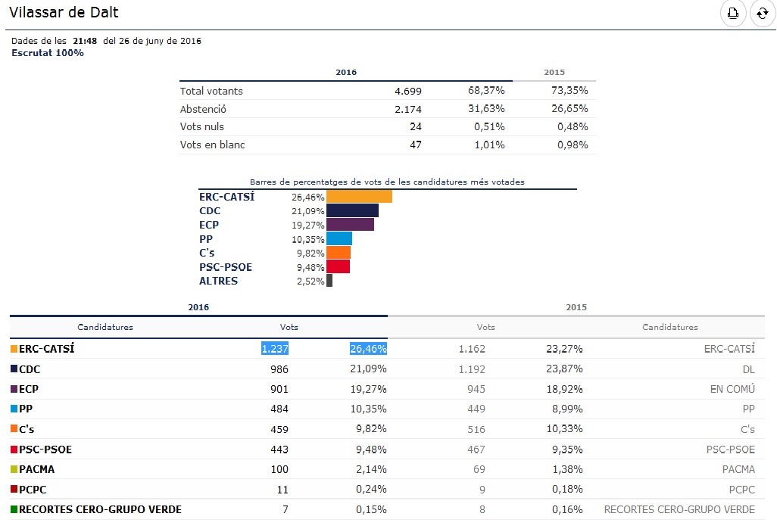This screenshot has height=532, width=777.
Task: Click the purple ECP swatch in the table
Action: [14, 389]
